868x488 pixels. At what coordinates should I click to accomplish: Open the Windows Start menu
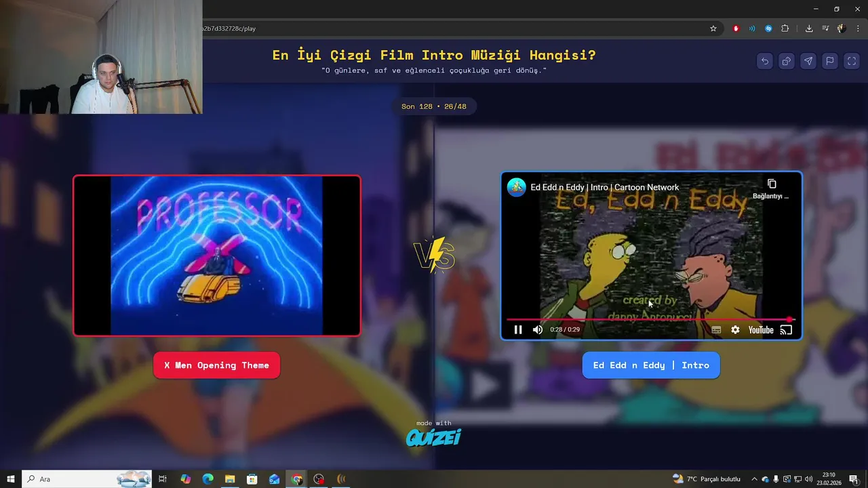pos(11,479)
